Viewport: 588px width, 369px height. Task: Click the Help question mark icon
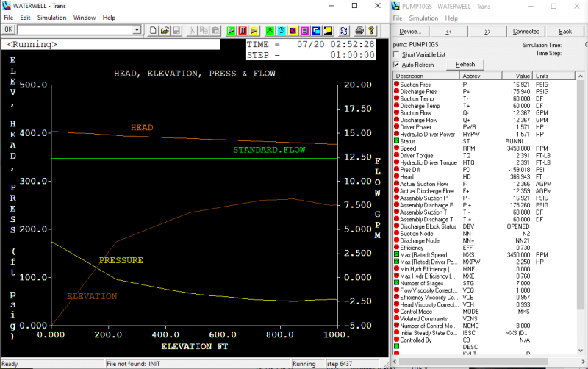pyautogui.click(x=371, y=31)
